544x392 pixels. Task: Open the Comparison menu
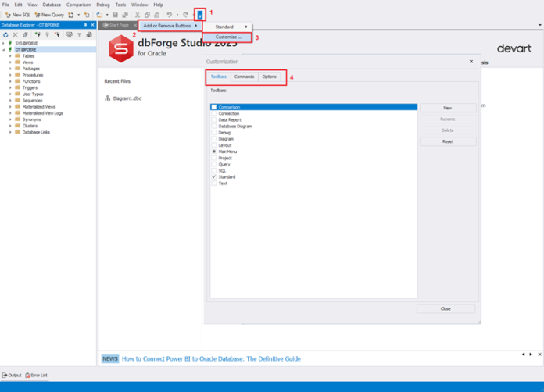(x=78, y=5)
